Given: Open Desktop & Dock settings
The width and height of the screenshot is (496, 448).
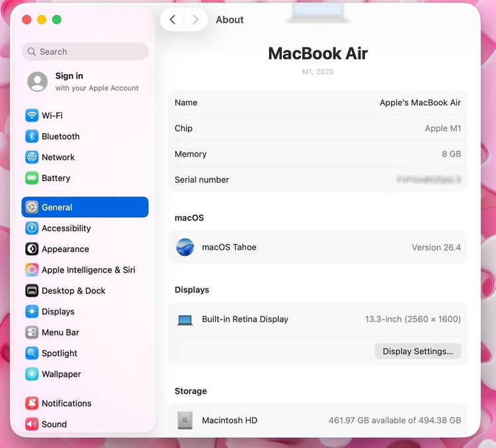Looking at the screenshot, I should tap(85, 291).
